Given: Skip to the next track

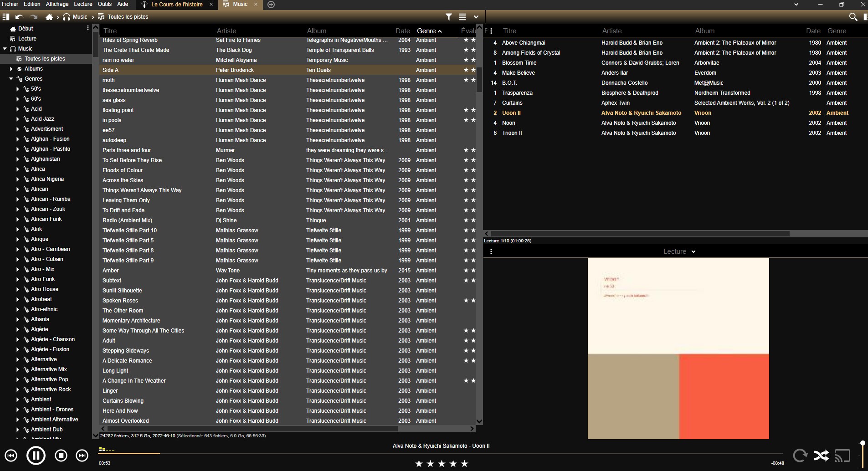Looking at the screenshot, I should pyautogui.click(x=82, y=455).
